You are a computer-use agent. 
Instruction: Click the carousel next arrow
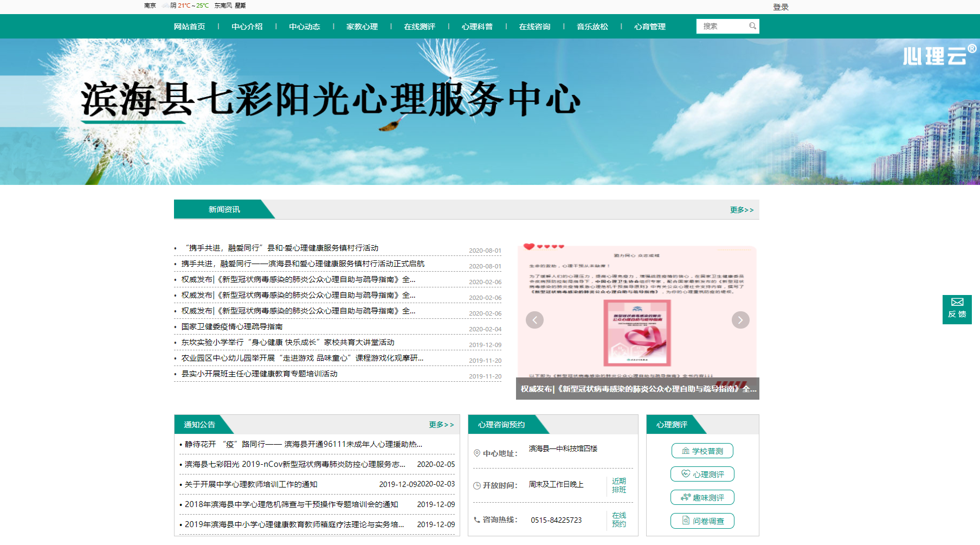[740, 320]
